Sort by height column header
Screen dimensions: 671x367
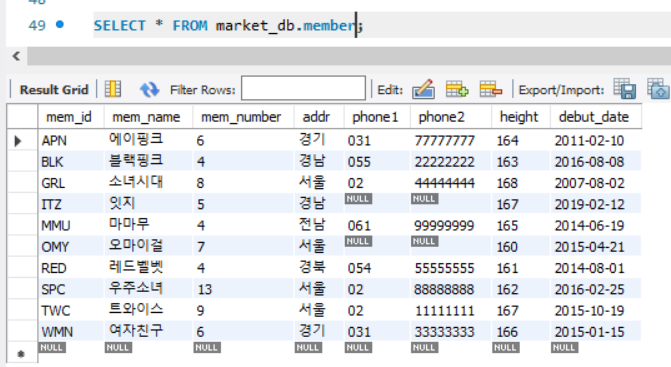point(520,117)
